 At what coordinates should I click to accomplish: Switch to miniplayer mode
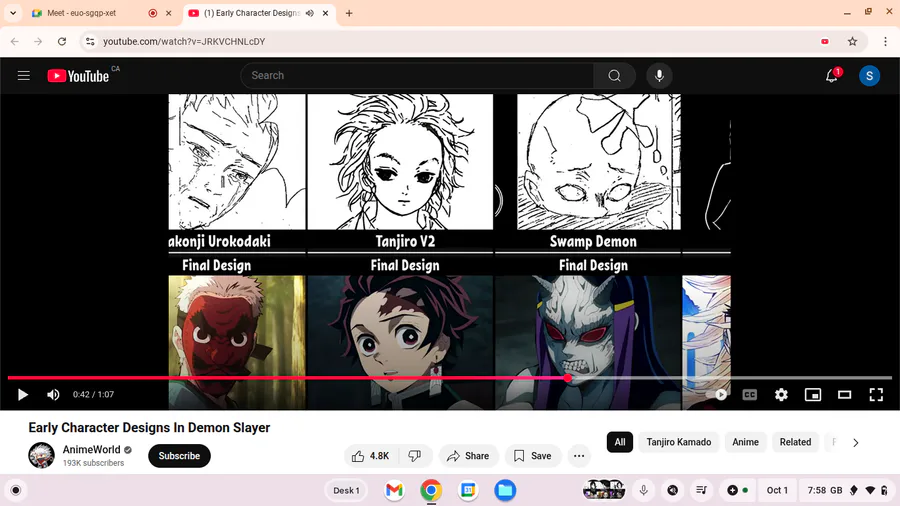(x=813, y=395)
